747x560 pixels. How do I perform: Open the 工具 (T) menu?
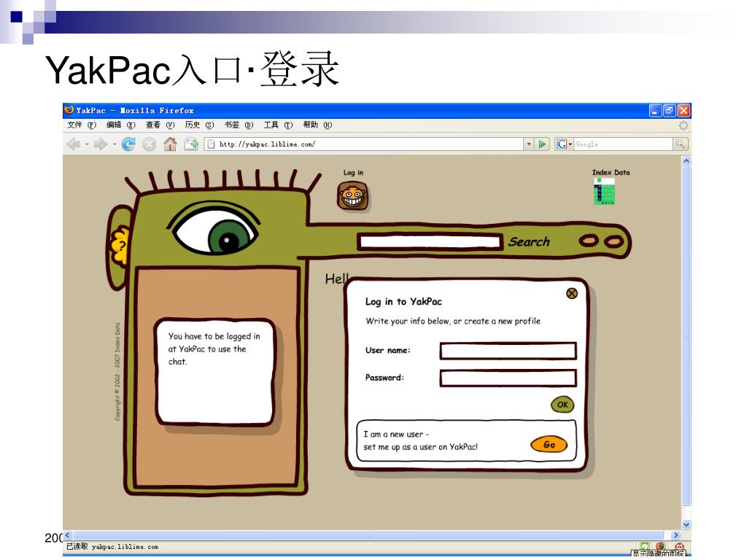(x=278, y=125)
